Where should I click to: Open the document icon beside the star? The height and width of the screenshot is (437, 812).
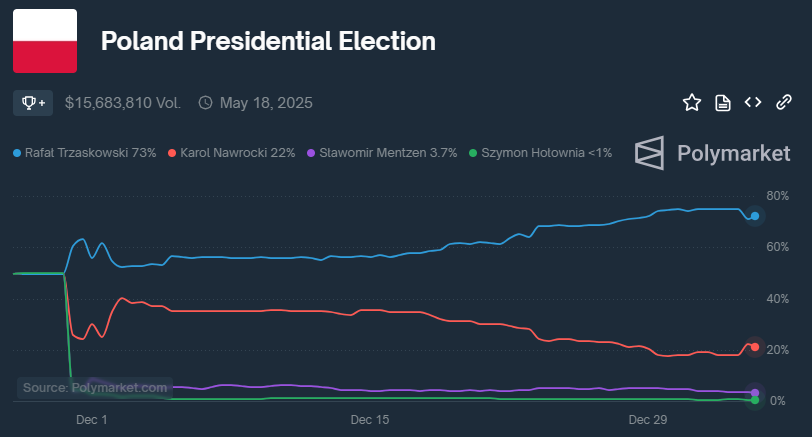[x=722, y=102]
